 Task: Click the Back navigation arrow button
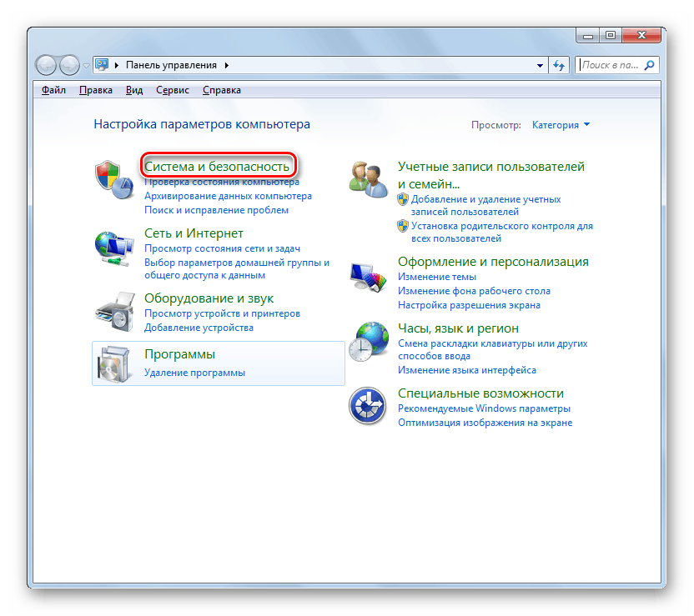[46, 66]
